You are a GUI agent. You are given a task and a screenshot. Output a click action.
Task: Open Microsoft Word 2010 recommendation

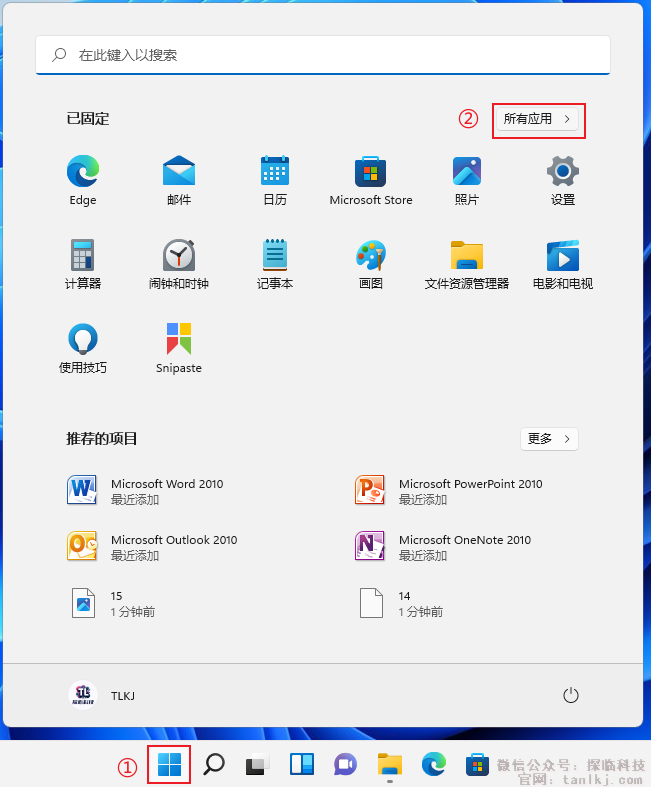click(146, 491)
